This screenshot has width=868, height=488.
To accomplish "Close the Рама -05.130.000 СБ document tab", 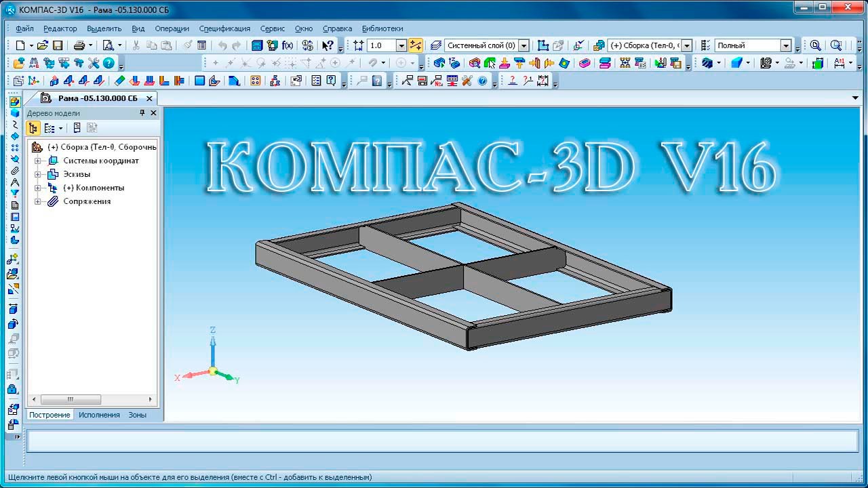I will pyautogui.click(x=149, y=98).
